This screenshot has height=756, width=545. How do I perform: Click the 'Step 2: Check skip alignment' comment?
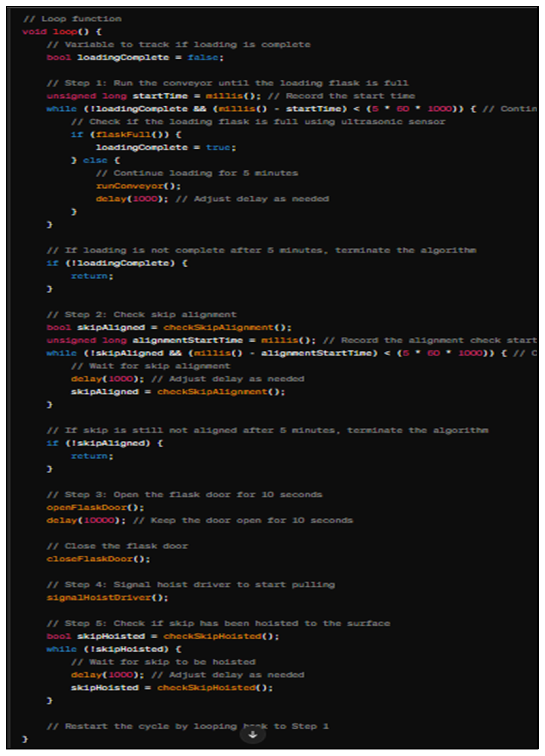pyautogui.click(x=141, y=314)
